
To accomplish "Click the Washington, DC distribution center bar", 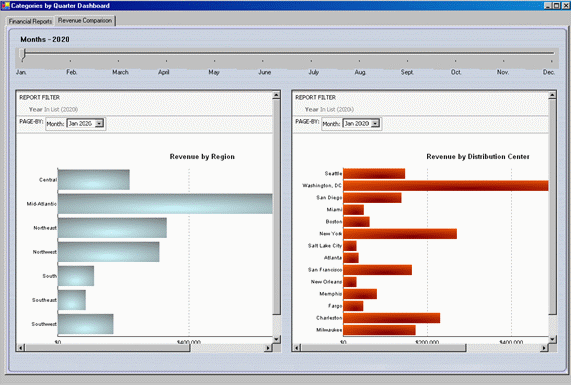I will (446, 186).
